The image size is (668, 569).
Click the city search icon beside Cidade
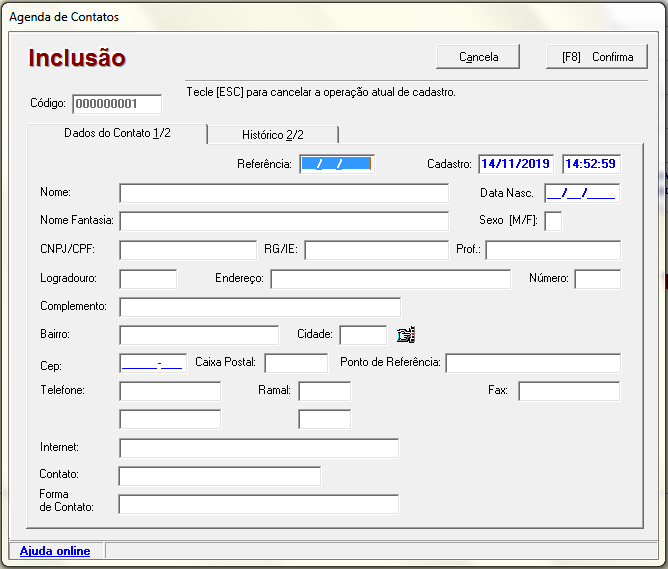point(405,335)
